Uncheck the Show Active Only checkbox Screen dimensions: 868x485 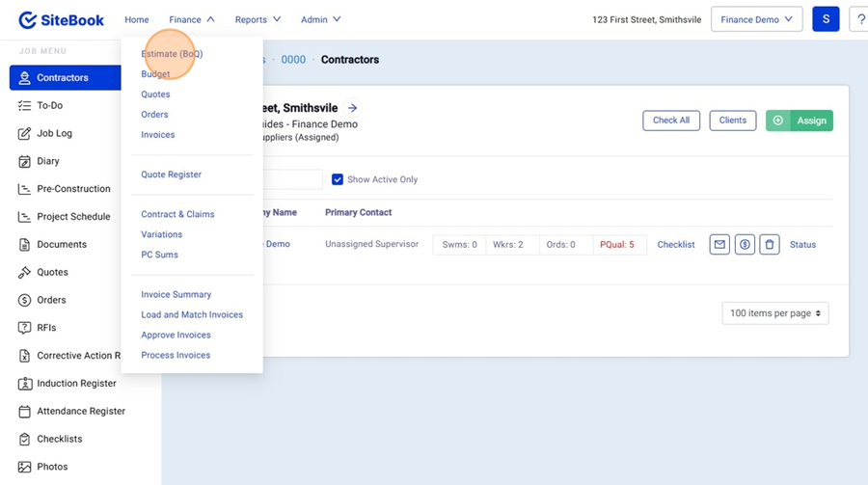coord(338,179)
